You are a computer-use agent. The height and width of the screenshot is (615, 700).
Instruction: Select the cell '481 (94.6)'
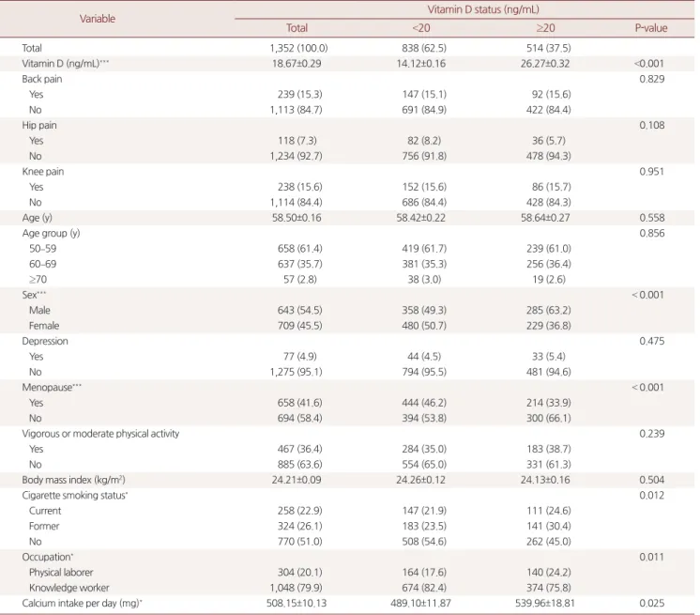(x=548, y=372)
